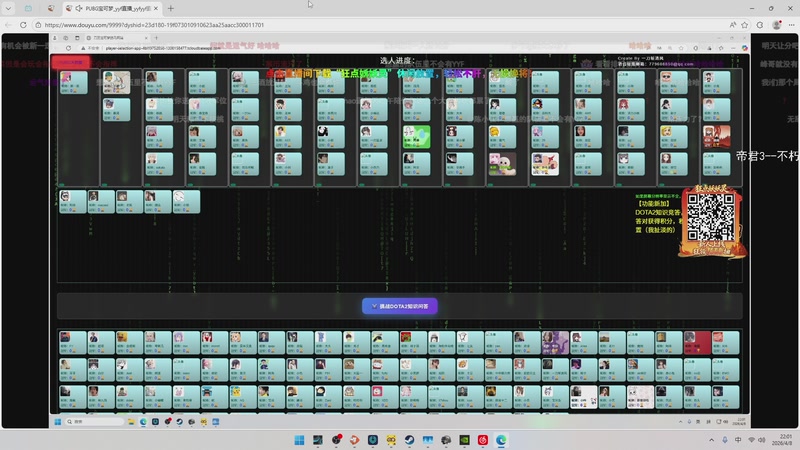Expand hidden icons chevron in streamed tray
This screenshot has height=450, width=800.
pyautogui.click(x=680, y=421)
